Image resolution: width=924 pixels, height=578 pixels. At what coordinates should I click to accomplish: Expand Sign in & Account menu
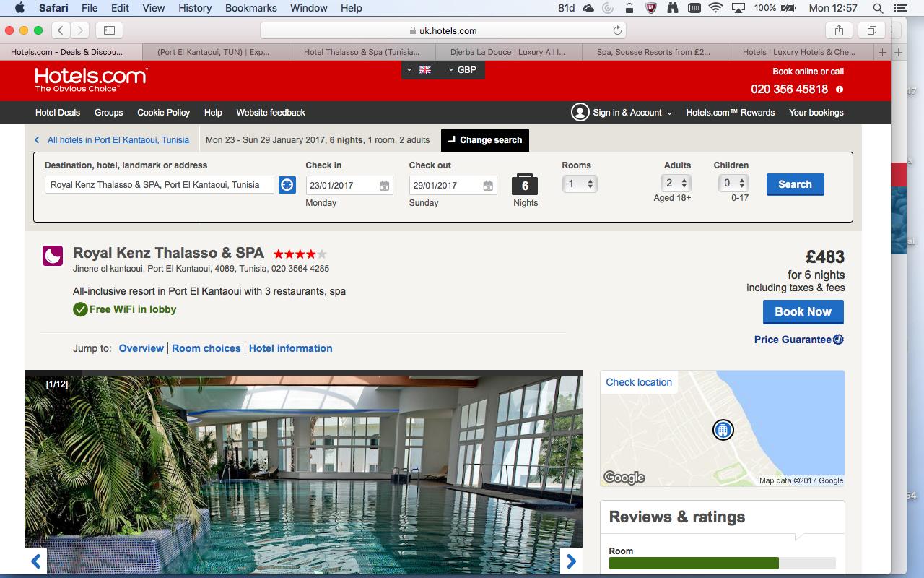(632, 113)
